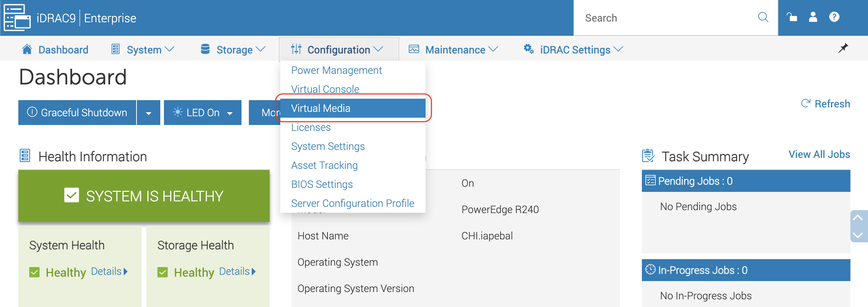This screenshot has height=307, width=868.
Task: Click the System Is Healthy checkmark icon
Action: click(72, 195)
